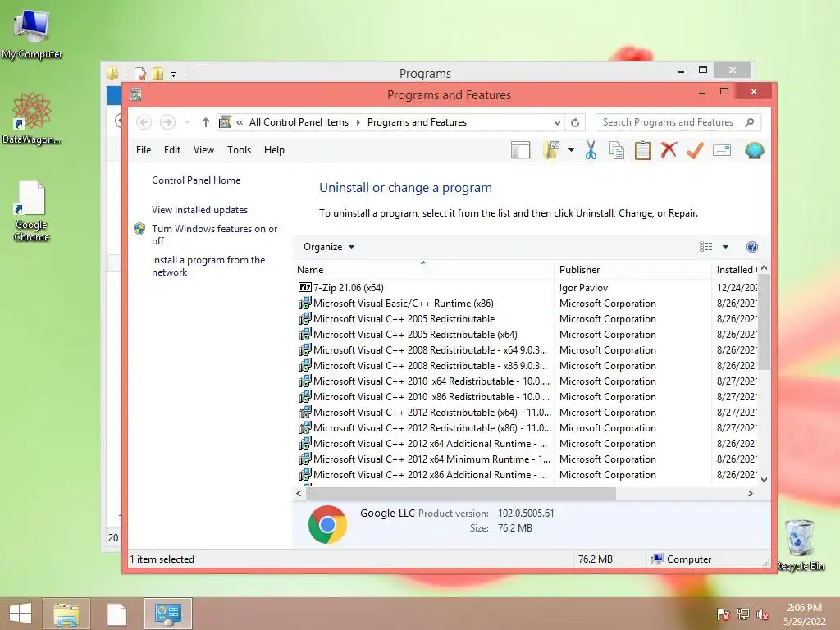Screen dimensions: 840x630
Task: Click the orange checkmark Properties icon
Action: [695, 151]
